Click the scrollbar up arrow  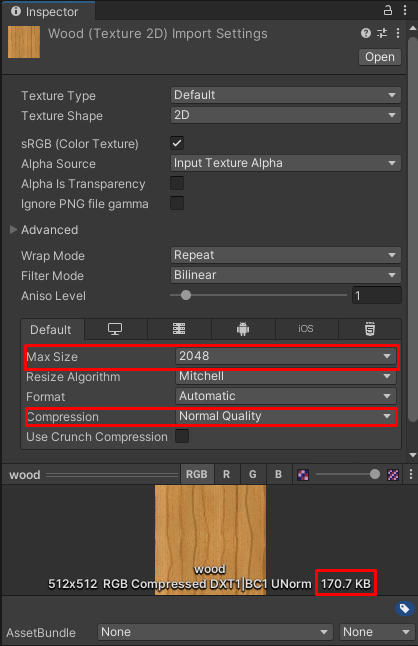413,28
